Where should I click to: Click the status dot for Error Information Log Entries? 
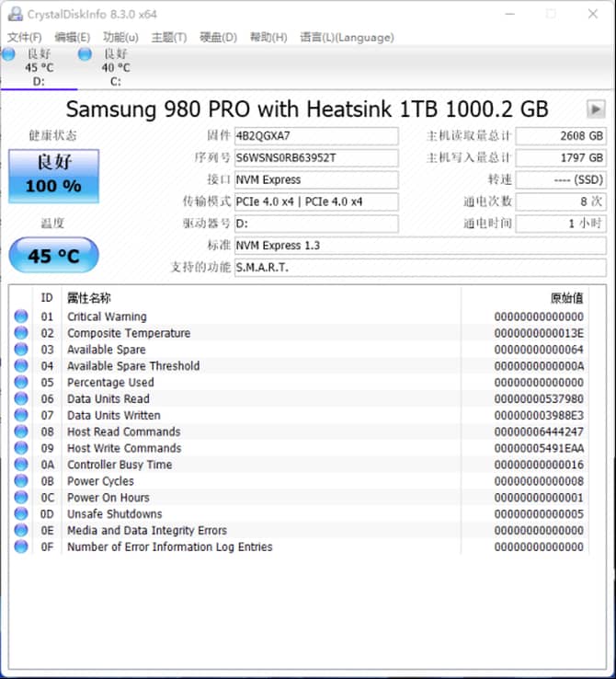pyautogui.click(x=21, y=547)
